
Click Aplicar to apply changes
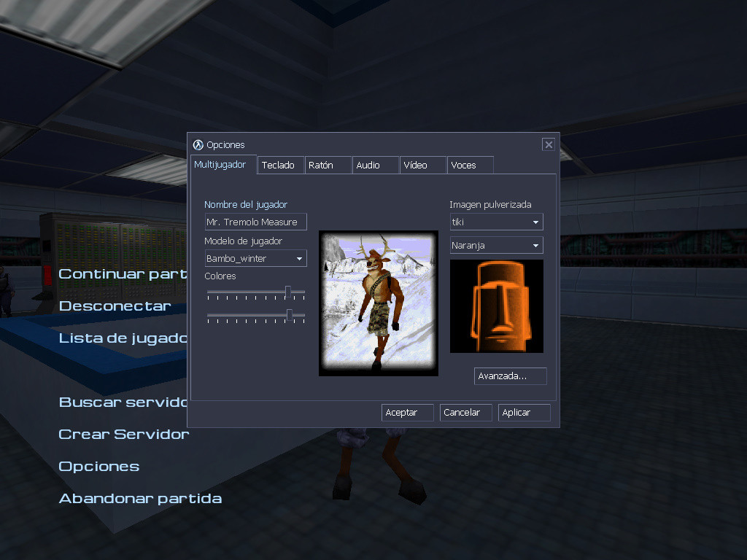pos(524,412)
